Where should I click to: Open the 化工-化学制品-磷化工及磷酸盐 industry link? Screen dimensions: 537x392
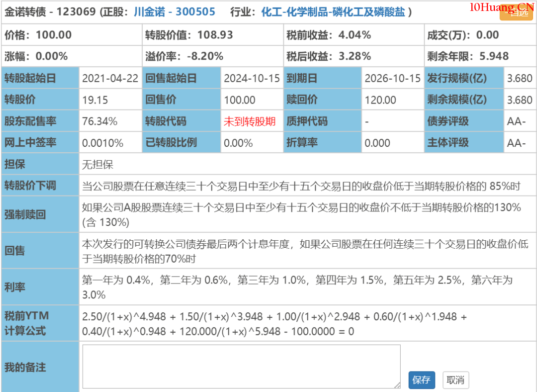pos(333,12)
